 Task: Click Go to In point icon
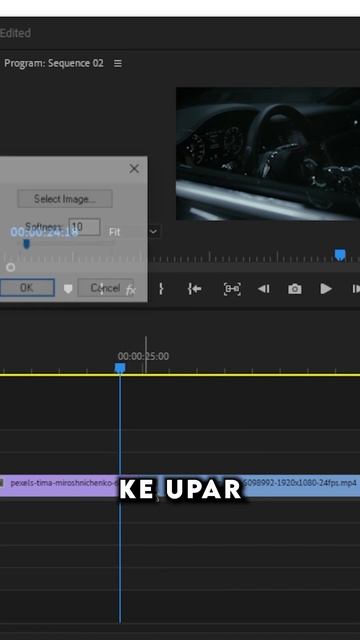point(195,289)
